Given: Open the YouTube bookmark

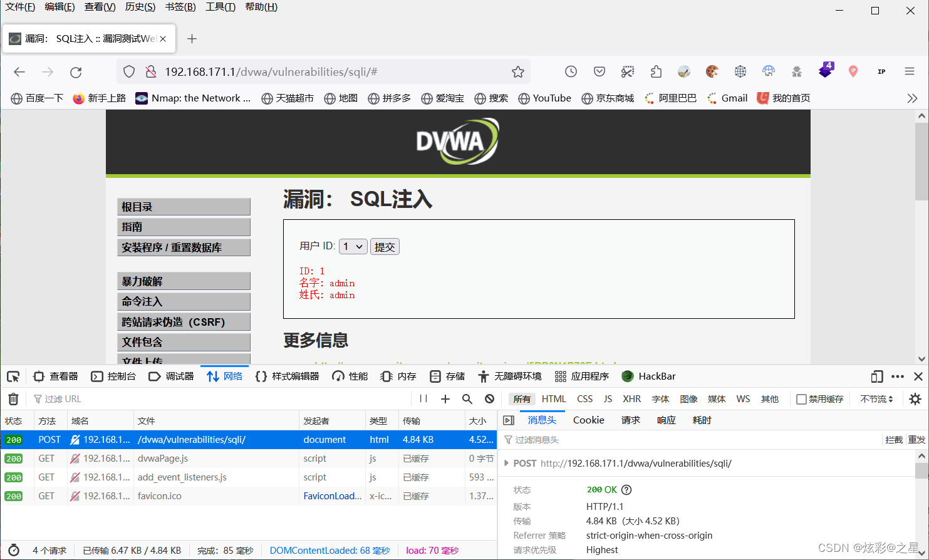Looking at the screenshot, I should point(544,98).
